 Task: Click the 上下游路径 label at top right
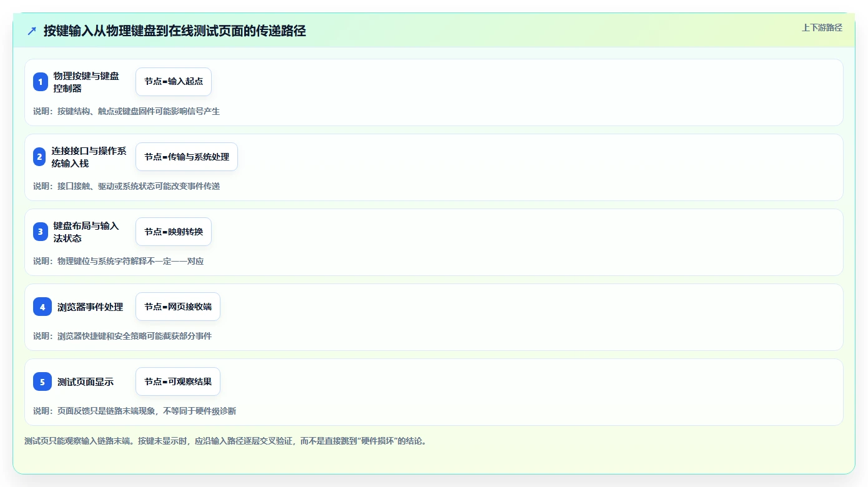coord(822,27)
